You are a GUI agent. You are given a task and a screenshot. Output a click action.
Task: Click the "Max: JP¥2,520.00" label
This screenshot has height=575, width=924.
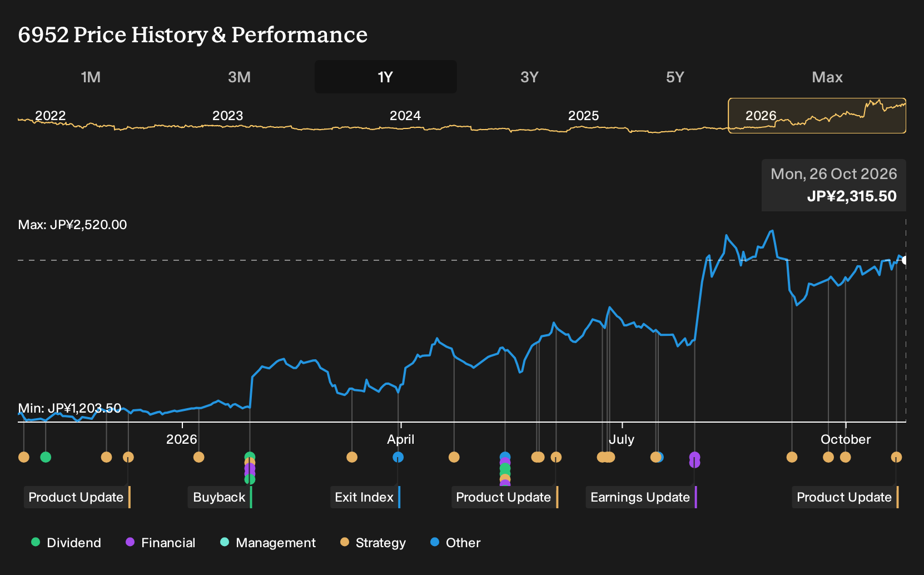72,225
